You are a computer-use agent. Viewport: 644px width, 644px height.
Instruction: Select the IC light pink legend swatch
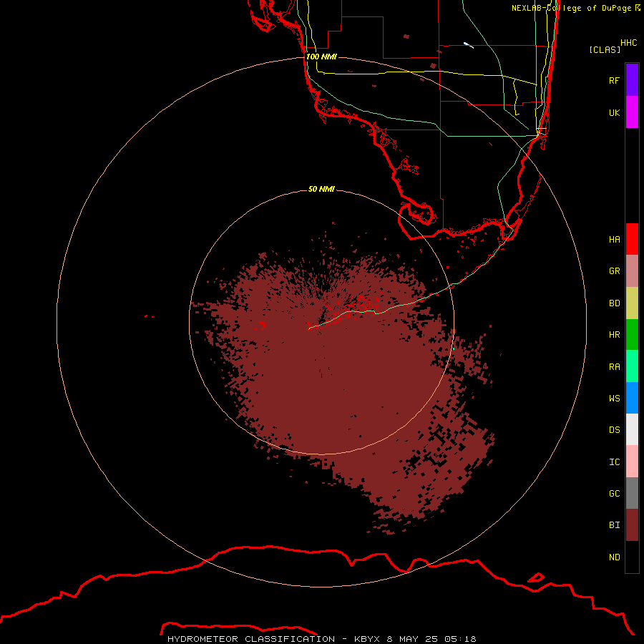point(632,462)
